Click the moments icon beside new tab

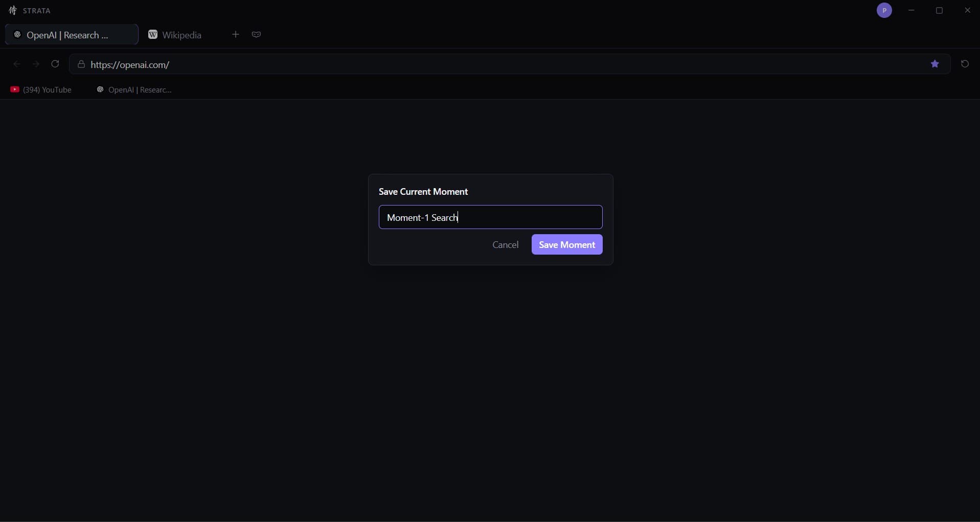click(257, 34)
